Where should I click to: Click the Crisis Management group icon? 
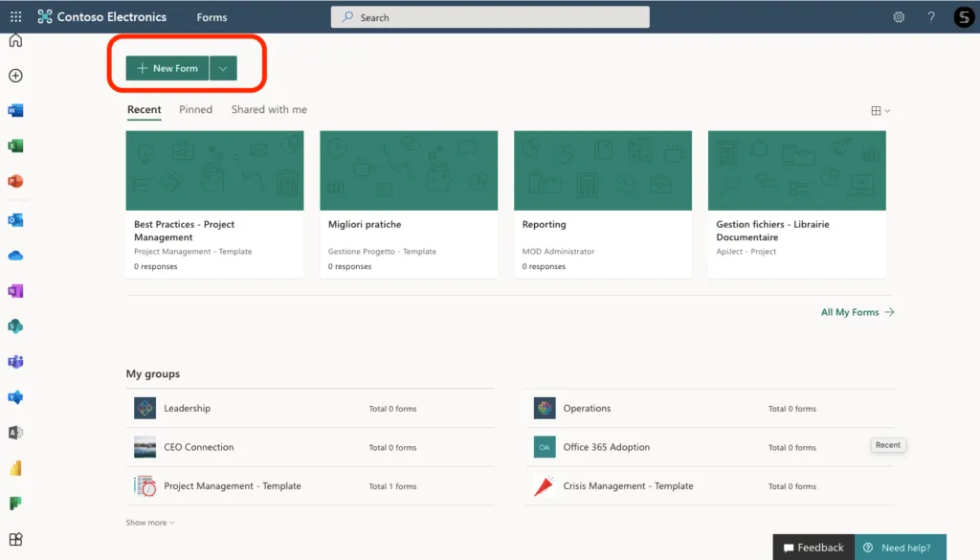[x=545, y=485]
